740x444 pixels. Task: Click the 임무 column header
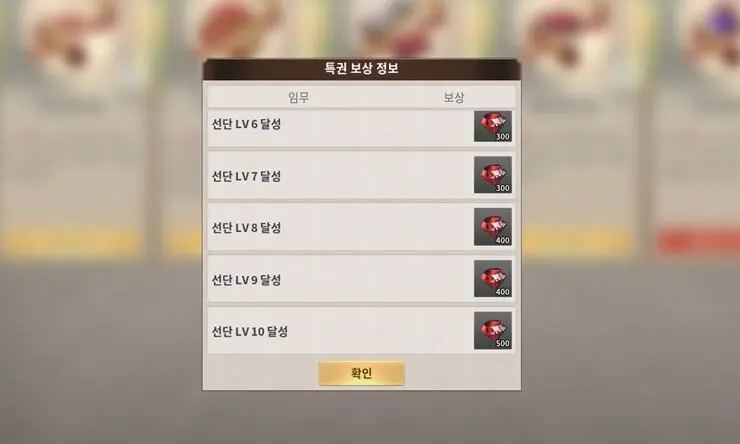(298, 97)
